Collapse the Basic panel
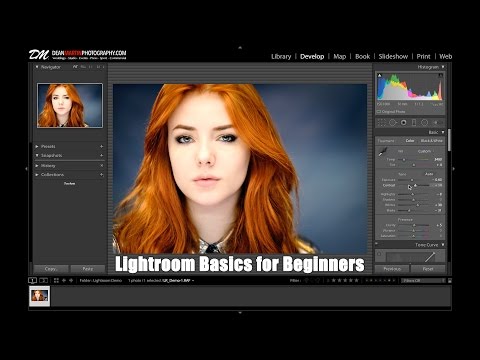The height and width of the screenshot is (360, 480). point(443,132)
